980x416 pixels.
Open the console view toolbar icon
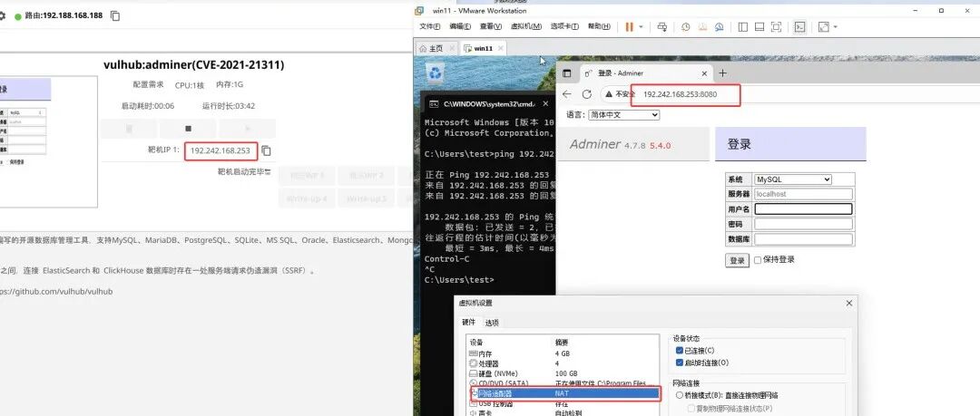(799, 27)
